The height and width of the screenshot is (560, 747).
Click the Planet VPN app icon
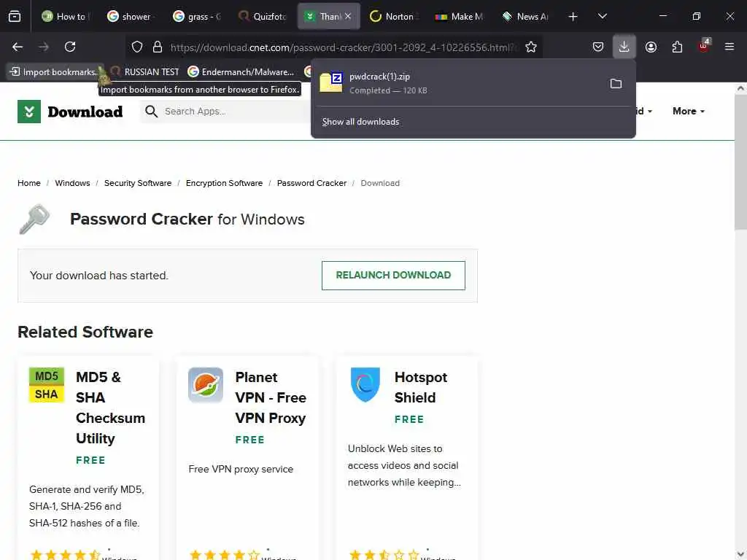coord(206,385)
